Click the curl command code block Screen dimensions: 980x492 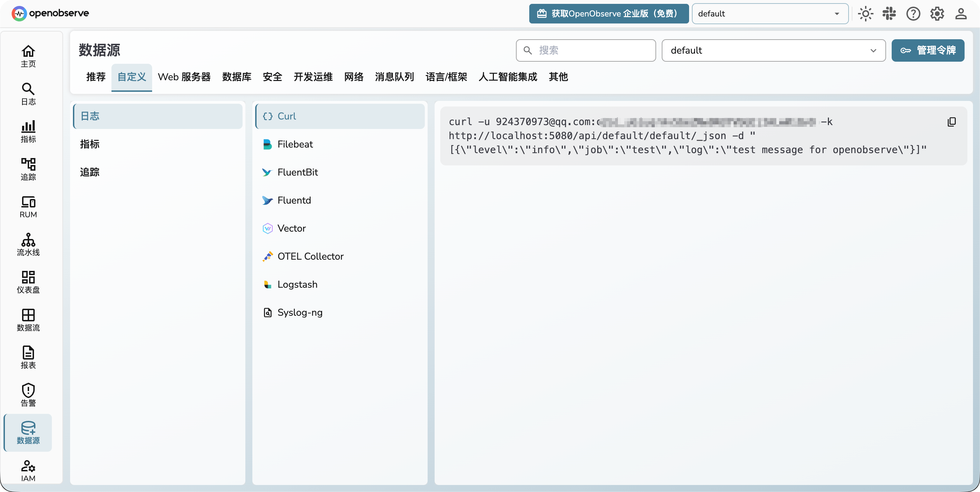[703, 136]
